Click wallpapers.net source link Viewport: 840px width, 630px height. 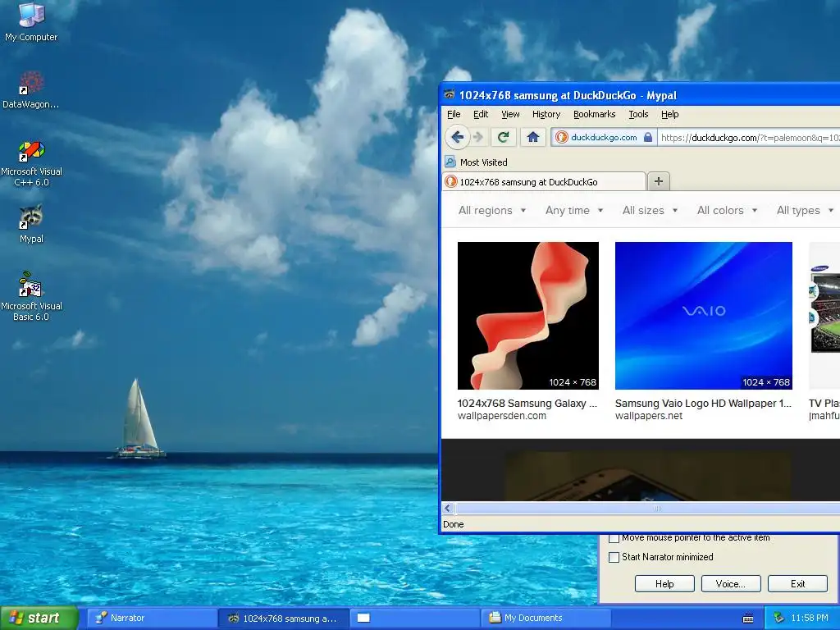pos(649,416)
